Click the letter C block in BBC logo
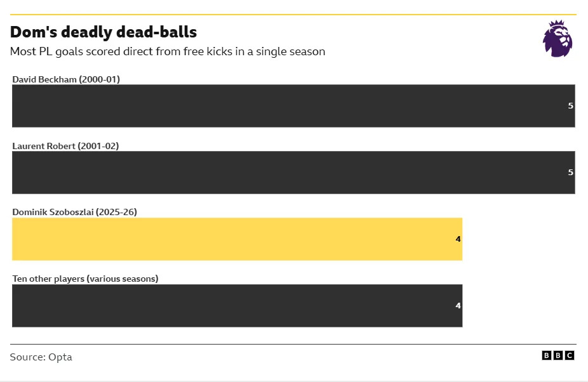588x382 pixels. (x=570, y=356)
